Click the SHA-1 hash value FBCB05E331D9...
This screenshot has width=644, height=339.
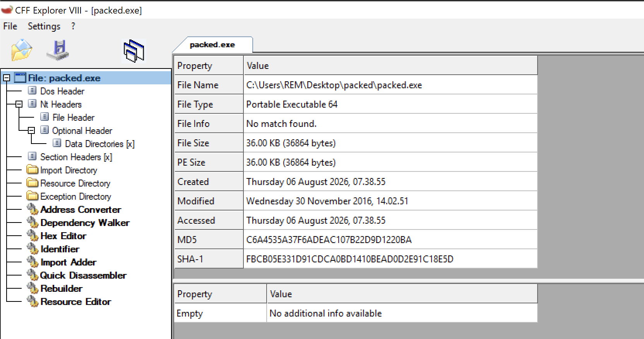click(350, 259)
